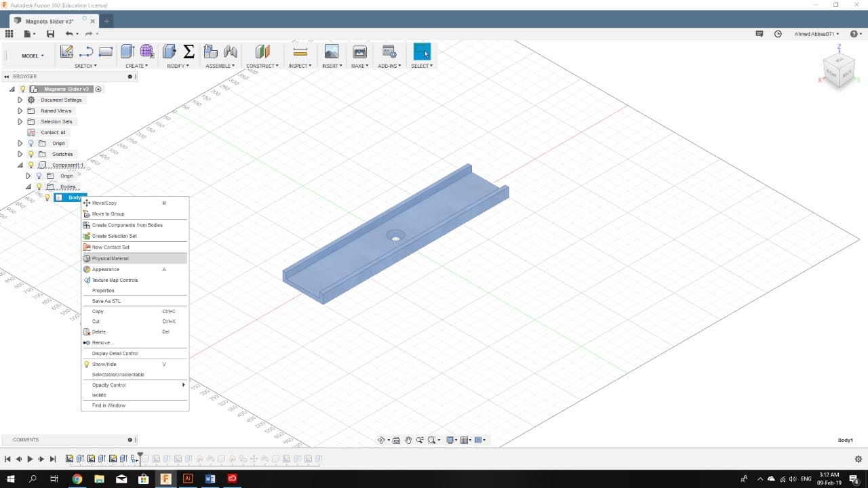
Task: Save the document with the floppy icon
Action: point(50,34)
